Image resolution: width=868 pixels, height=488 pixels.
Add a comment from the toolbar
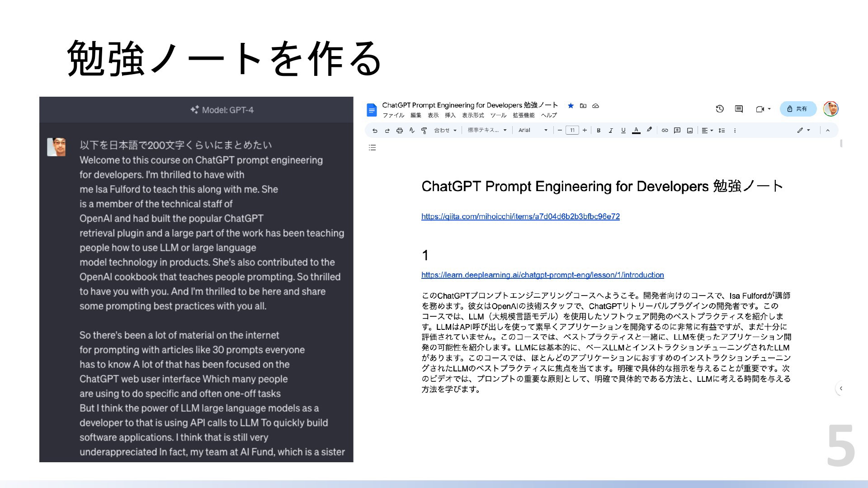coord(677,131)
